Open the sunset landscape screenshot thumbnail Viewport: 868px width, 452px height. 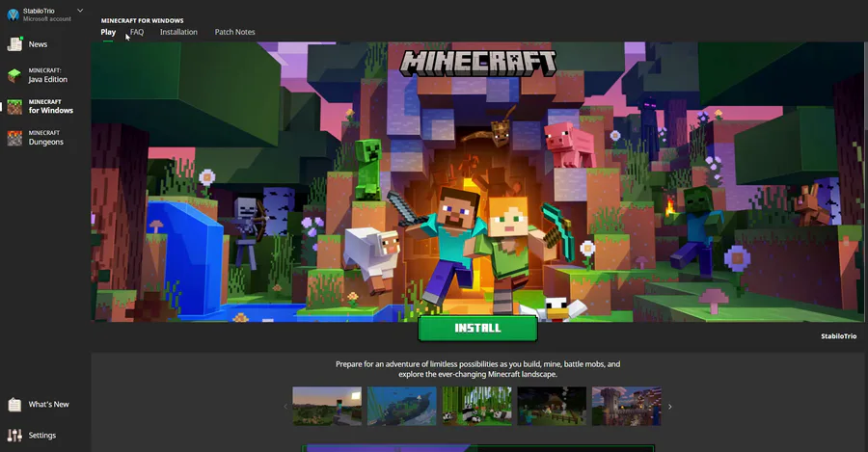coord(327,406)
